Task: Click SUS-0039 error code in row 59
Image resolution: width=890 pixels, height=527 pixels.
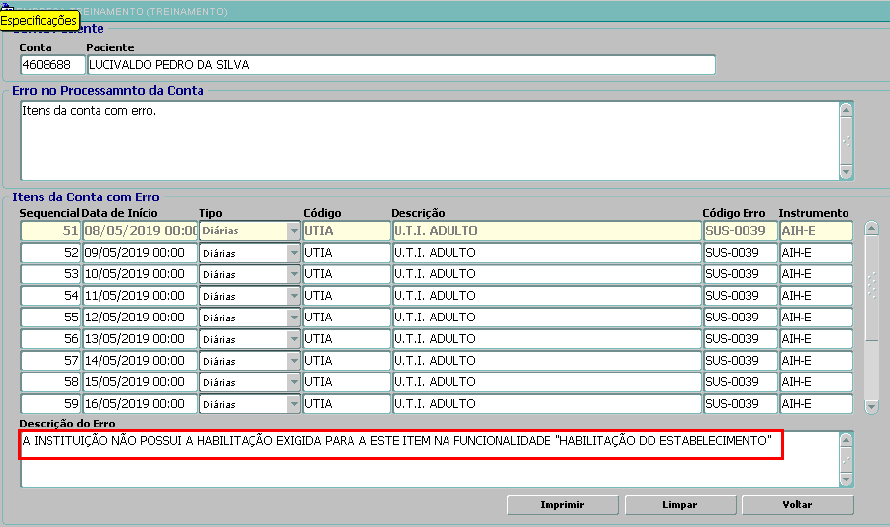Action: click(x=740, y=404)
